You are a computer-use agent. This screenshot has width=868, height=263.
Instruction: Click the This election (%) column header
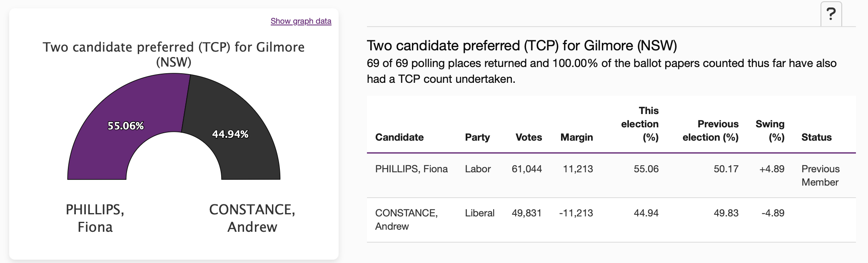click(640, 124)
